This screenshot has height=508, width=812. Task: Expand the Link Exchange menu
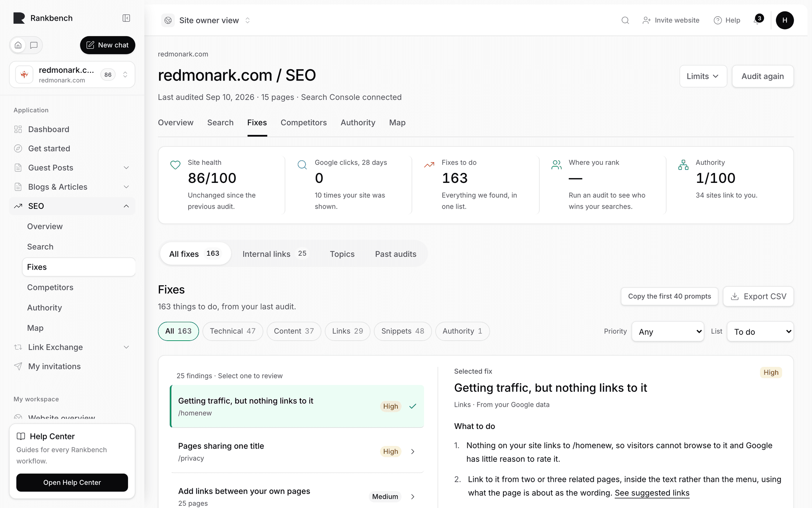point(72,347)
